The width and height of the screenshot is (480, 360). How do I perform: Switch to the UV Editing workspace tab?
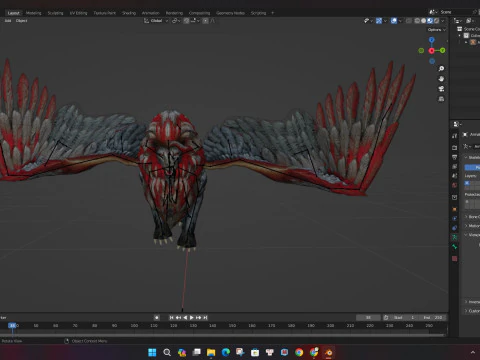pos(78,13)
